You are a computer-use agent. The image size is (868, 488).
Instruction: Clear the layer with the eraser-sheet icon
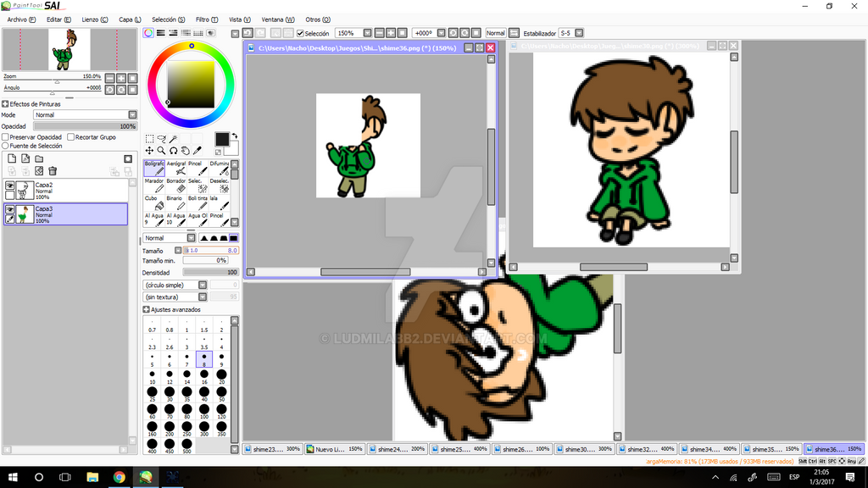[x=39, y=171]
